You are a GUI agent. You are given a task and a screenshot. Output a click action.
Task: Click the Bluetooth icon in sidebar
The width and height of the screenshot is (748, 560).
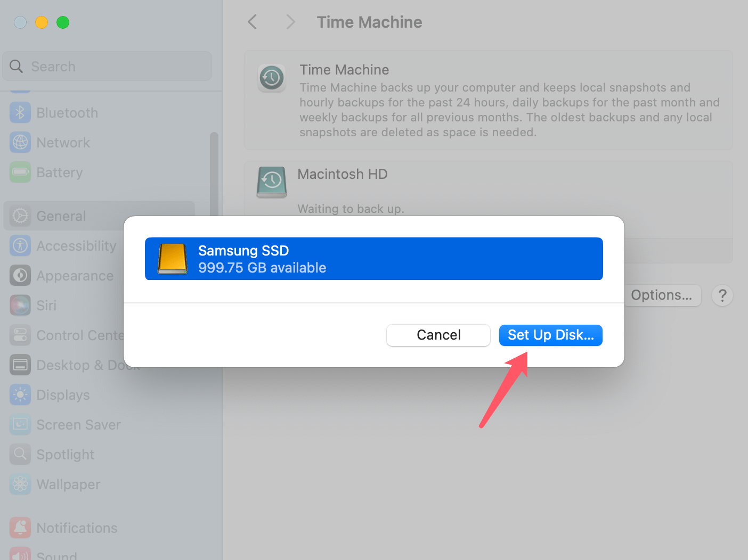click(x=20, y=113)
